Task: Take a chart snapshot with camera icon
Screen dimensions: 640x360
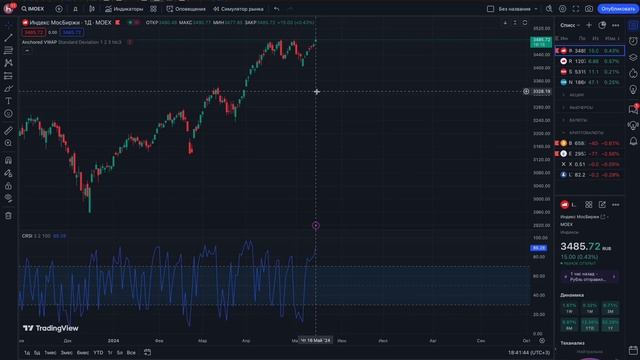Action: pyautogui.click(x=589, y=9)
